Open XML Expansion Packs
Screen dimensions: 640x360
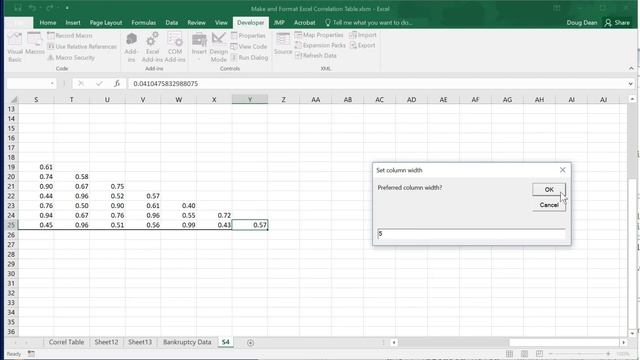click(x=320, y=45)
